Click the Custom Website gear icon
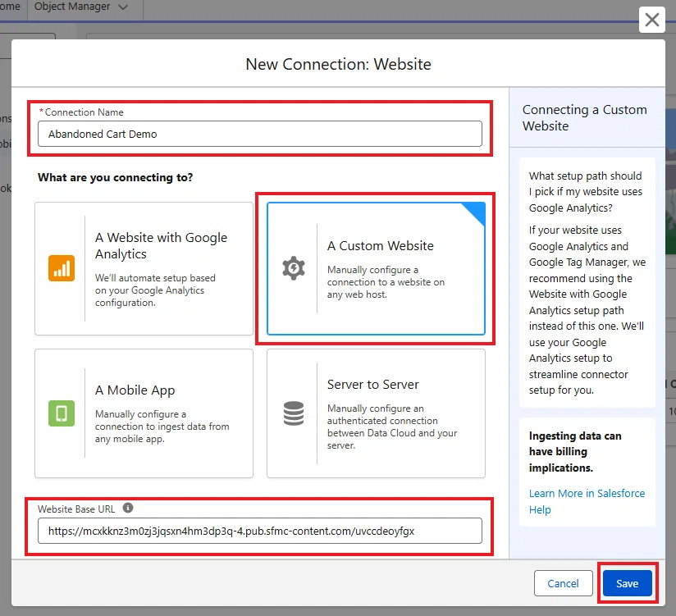The height and width of the screenshot is (616, 676). [x=294, y=268]
